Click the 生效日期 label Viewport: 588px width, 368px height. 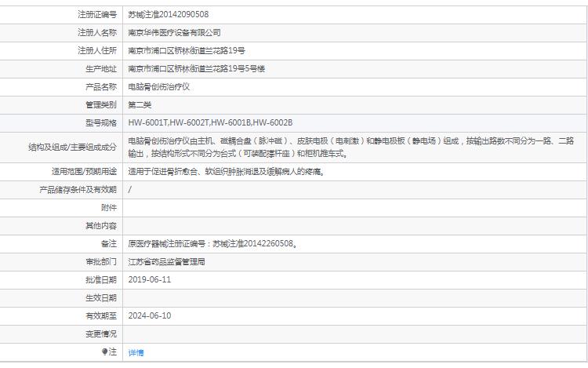pyautogui.click(x=101, y=297)
